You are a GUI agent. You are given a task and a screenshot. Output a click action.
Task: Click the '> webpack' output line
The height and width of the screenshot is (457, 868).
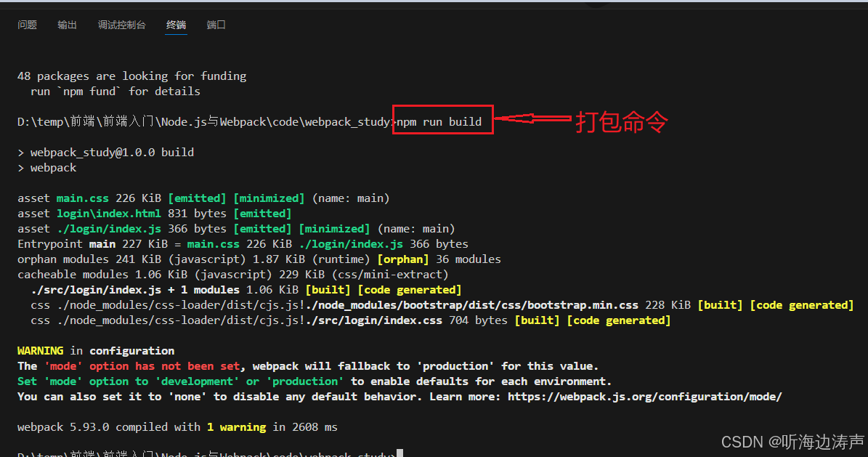pos(47,168)
